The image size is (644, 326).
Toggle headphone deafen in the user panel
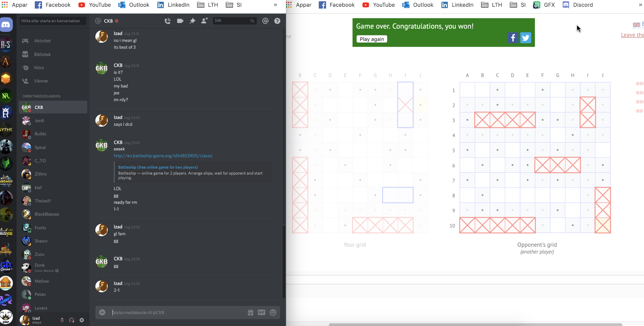point(72,320)
